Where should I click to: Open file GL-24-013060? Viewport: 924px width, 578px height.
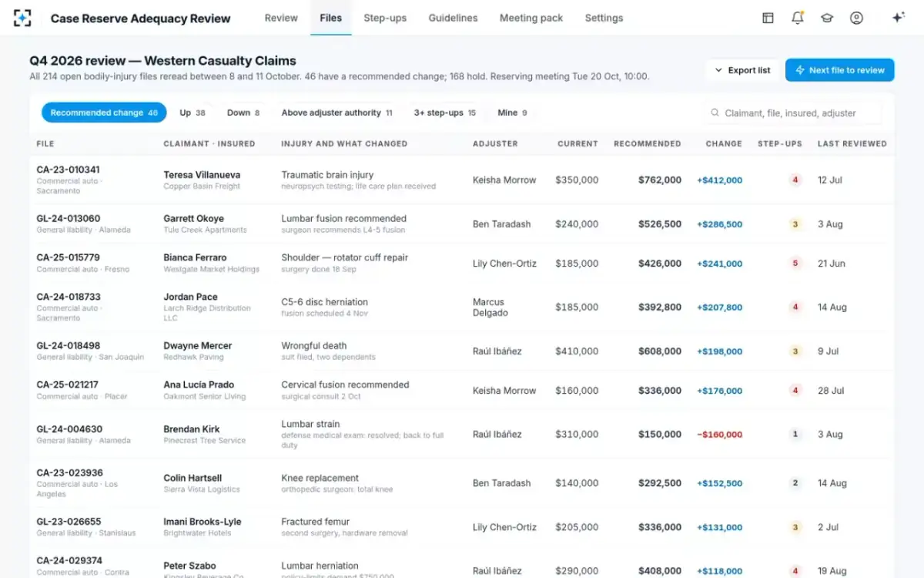click(68, 218)
